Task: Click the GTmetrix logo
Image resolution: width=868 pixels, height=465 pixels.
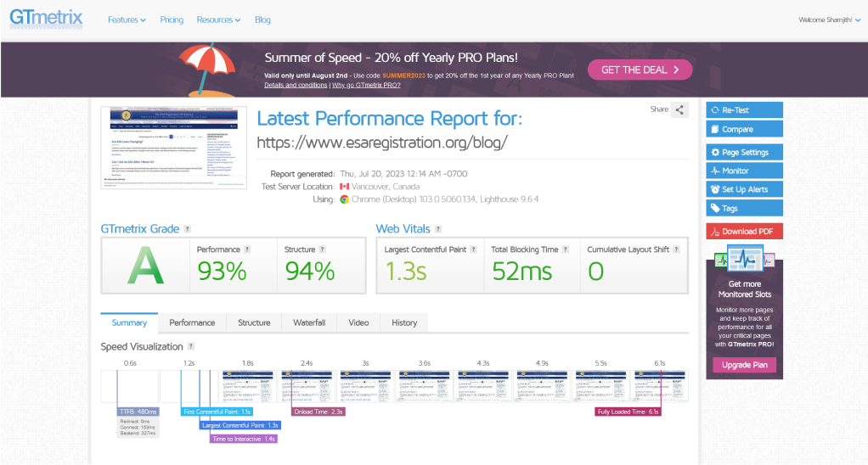Action: pos(47,19)
